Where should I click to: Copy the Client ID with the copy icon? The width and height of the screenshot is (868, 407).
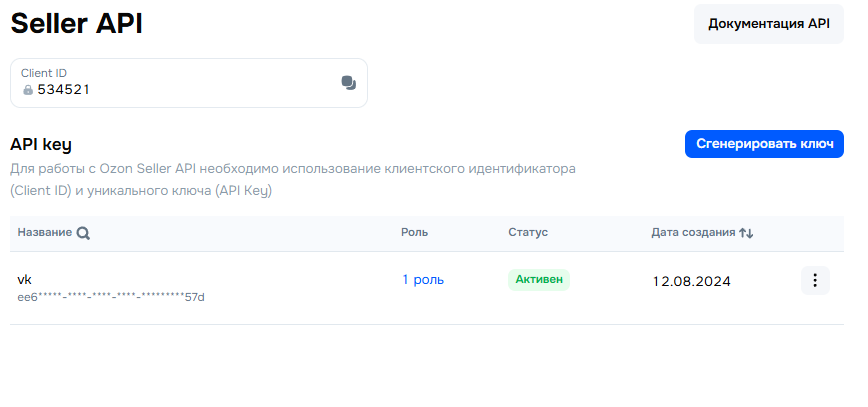[348, 83]
